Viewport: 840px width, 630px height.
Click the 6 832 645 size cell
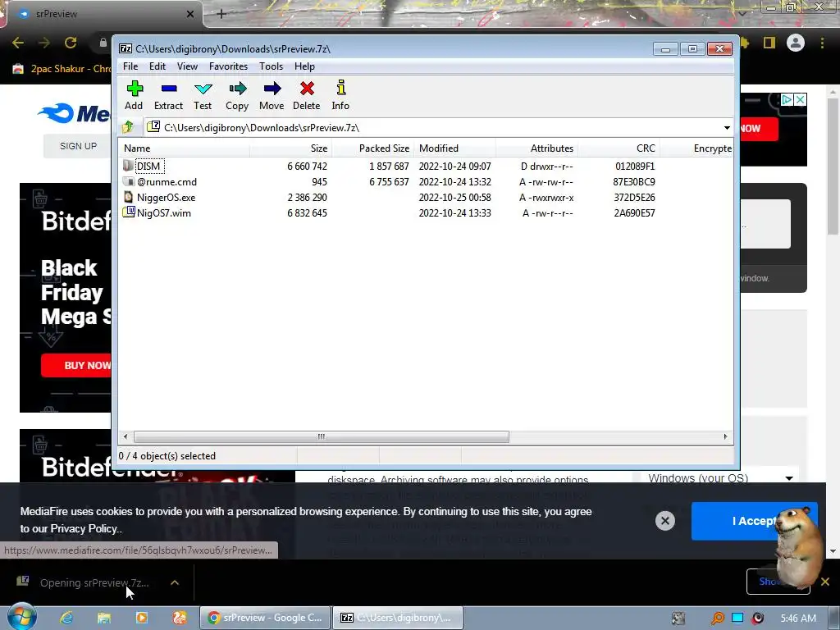pyautogui.click(x=307, y=212)
